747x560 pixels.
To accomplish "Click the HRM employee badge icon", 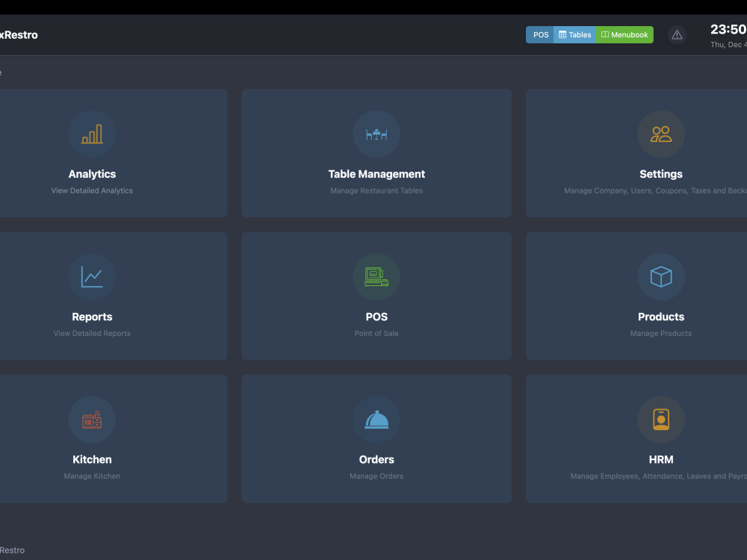I will point(661,420).
